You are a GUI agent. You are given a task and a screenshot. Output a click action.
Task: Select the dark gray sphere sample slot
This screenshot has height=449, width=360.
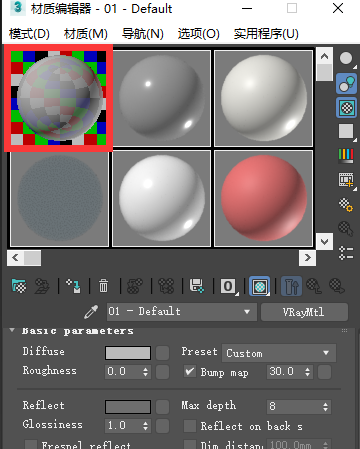click(162, 98)
